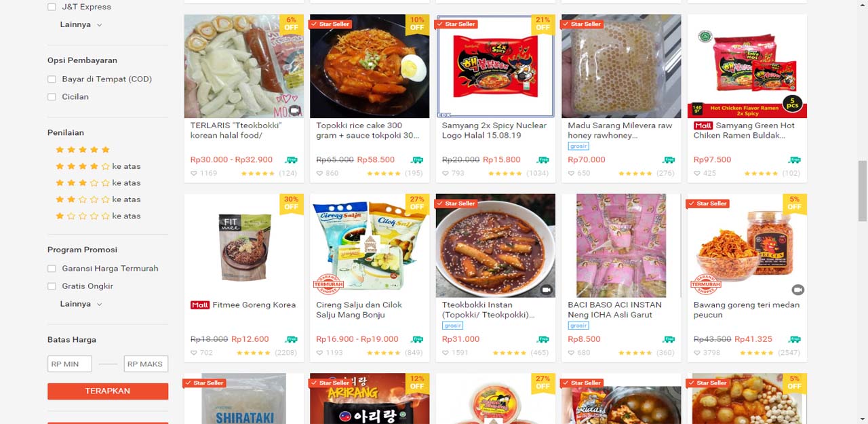Click the video icon on Bawang goreng thumbnail
868x424 pixels.
pyautogui.click(x=797, y=290)
